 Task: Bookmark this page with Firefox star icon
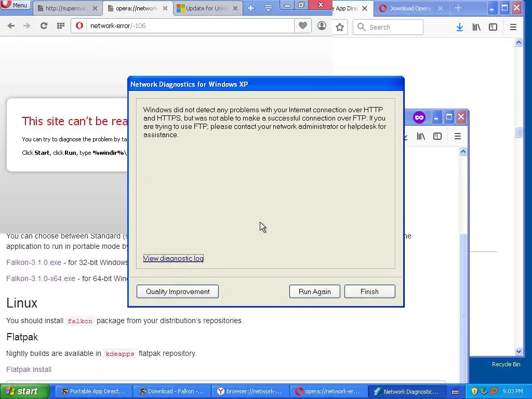(x=340, y=27)
